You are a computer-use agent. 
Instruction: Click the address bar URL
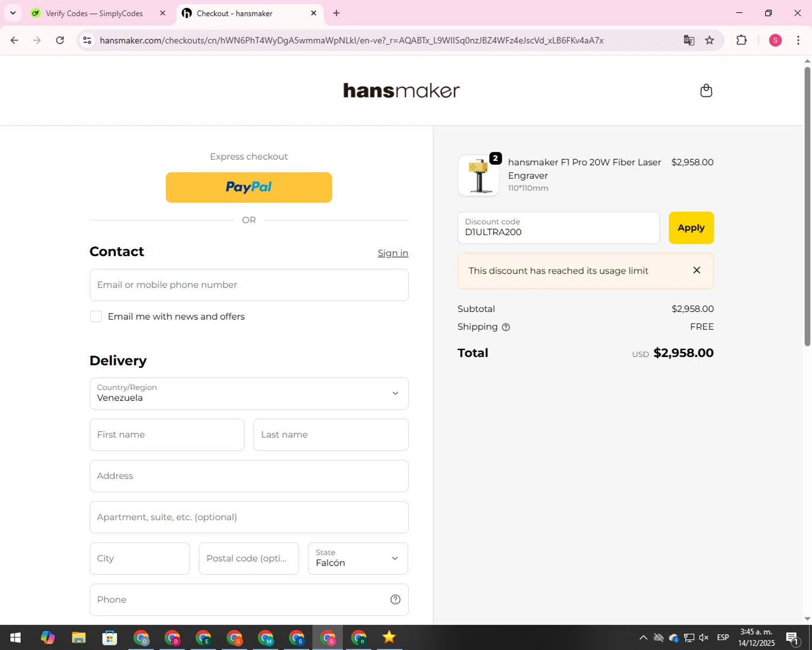coord(352,40)
